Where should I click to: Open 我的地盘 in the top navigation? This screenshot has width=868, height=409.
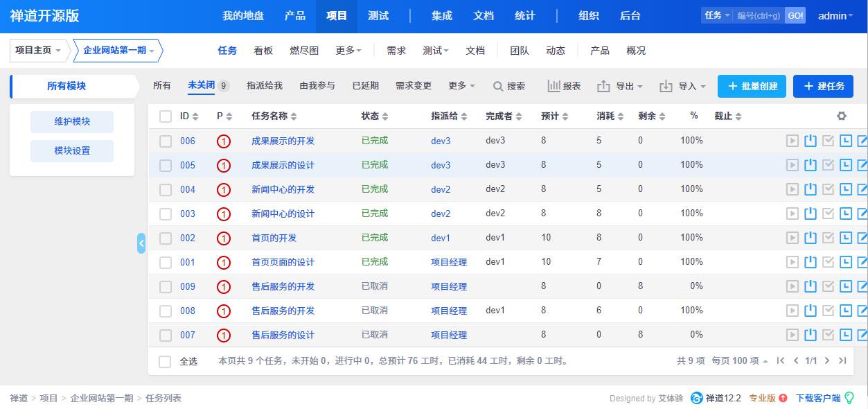[x=243, y=16]
